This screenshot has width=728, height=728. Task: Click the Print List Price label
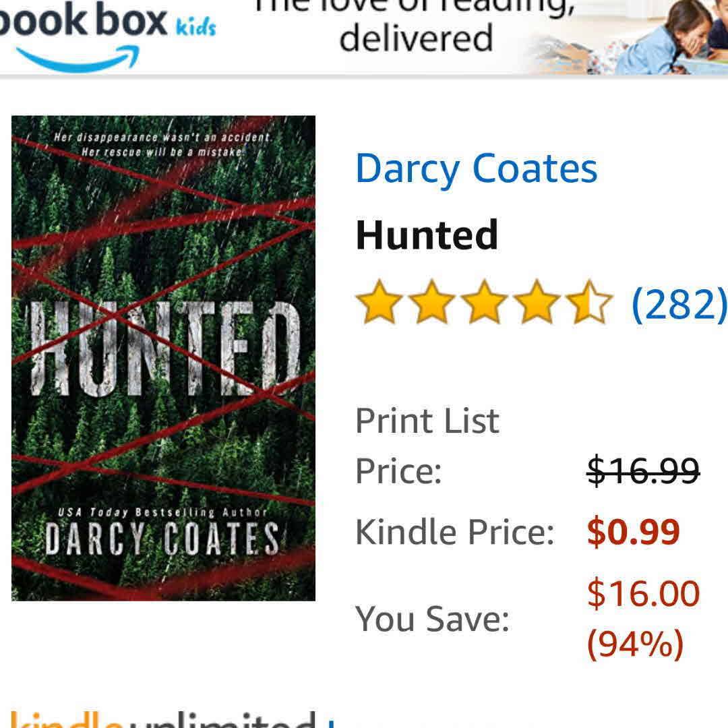click(427, 446)
